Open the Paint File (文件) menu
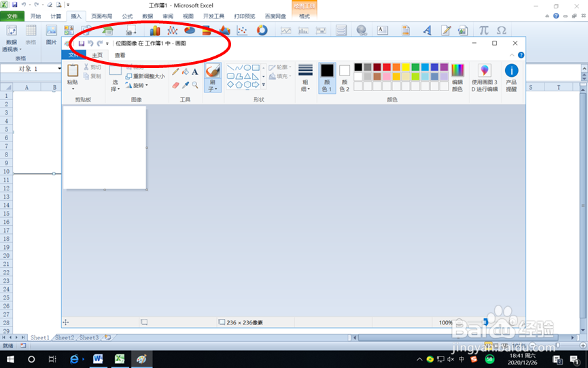 click(x=73, y=55)
